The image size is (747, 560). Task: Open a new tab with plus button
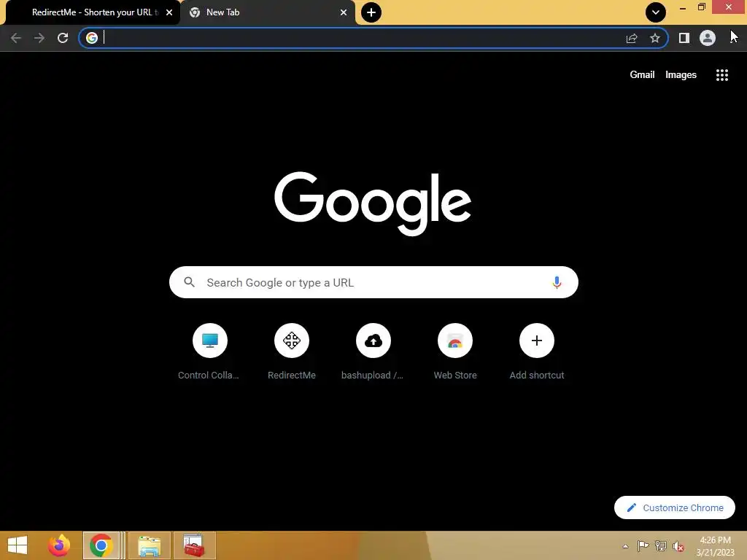point(371,12)
